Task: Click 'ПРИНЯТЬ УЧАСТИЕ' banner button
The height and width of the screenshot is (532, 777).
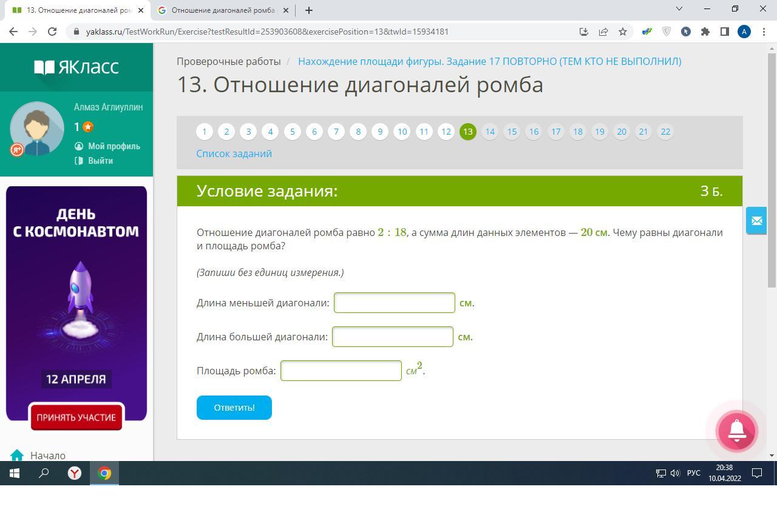Action: click(x=76, y=417)
